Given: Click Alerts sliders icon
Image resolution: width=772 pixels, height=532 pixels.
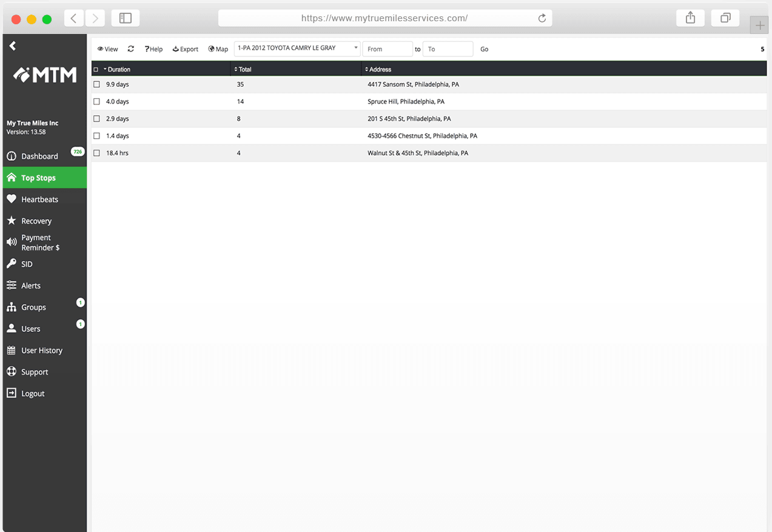Looking at the screenshot, I should tap(12, 285).
